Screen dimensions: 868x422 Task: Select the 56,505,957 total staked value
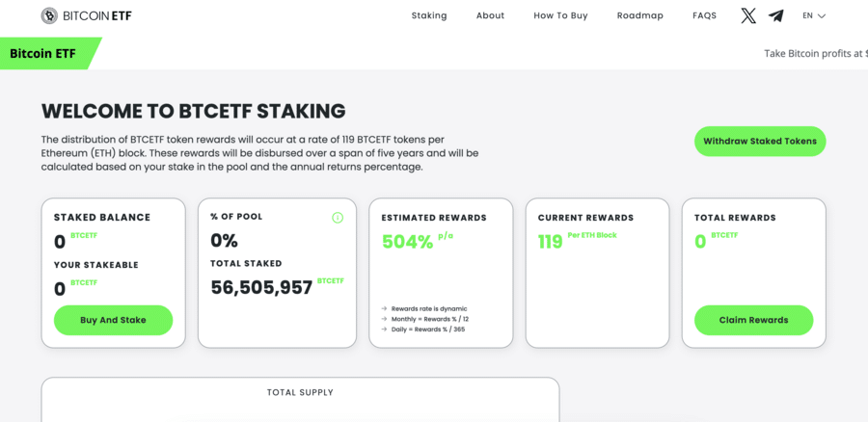pos(261,287)
